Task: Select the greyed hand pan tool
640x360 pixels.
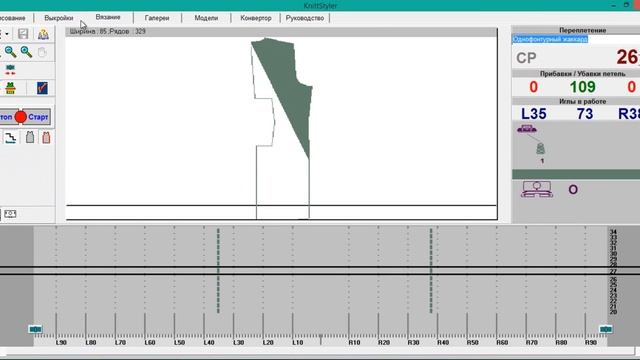Action: [42, 52]
